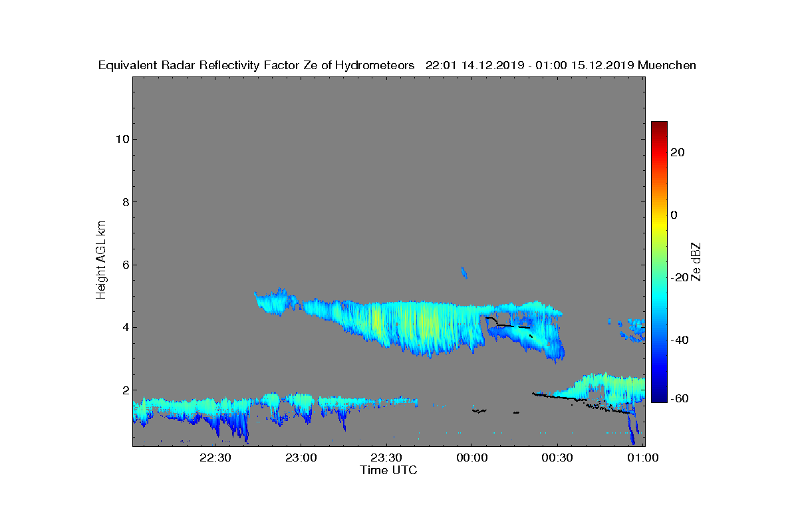This screenshot has width=798, height=532.
Task: Click the 'Height AGL km' axis label
Action: pos(101,261)
